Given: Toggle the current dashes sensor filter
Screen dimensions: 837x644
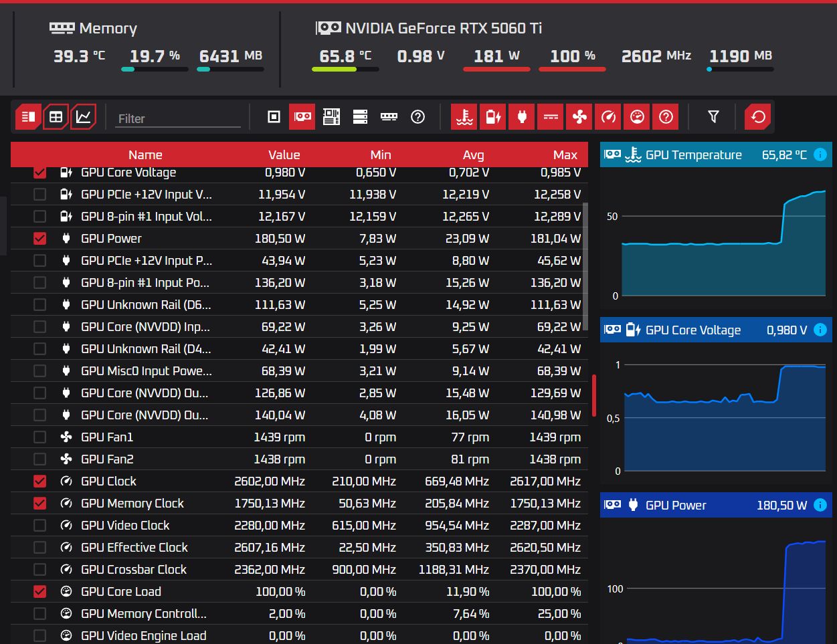Looking at the screenshot, I should click(551, 117).
